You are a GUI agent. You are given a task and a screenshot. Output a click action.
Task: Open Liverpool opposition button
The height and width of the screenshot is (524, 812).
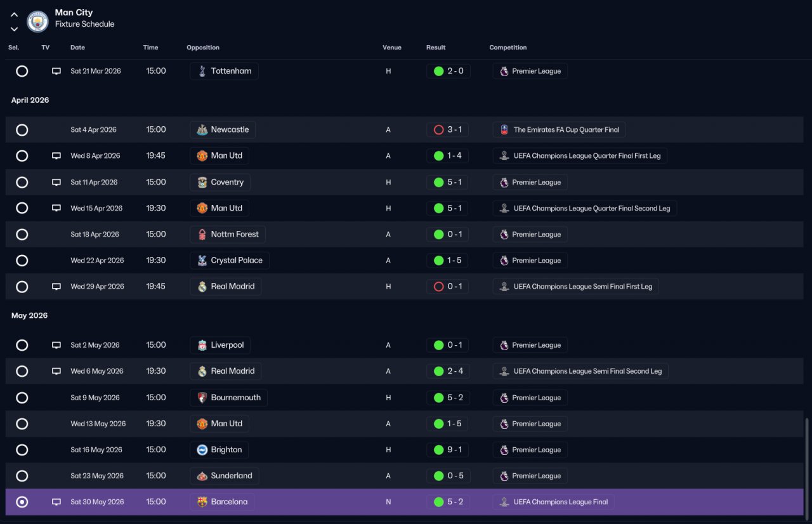pos(220,345)
